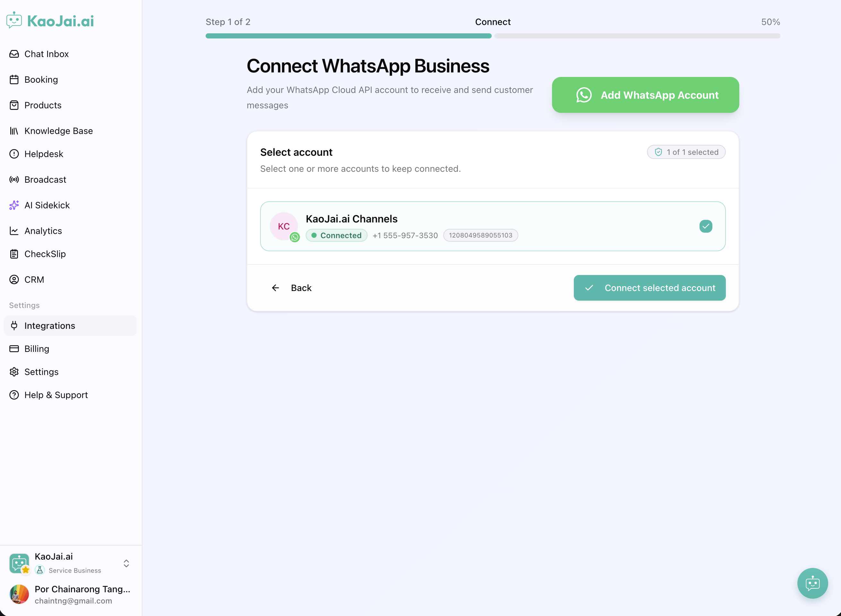Click the Billing credit card icon

tap(14, 349)
